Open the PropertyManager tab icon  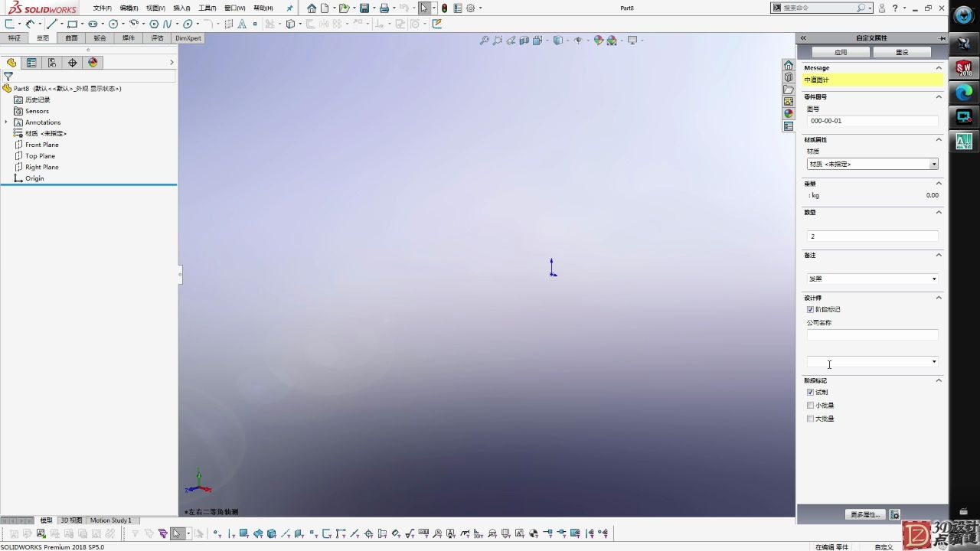click(31, 63)
